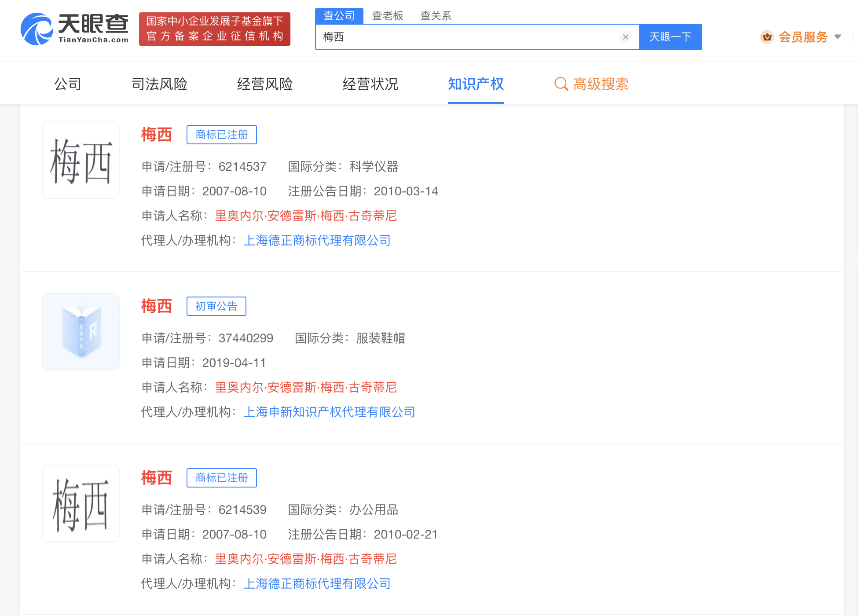858x616 pixels.
Task: Expand the 会员服务 dropdown arrow
Action: click(838, 37)
